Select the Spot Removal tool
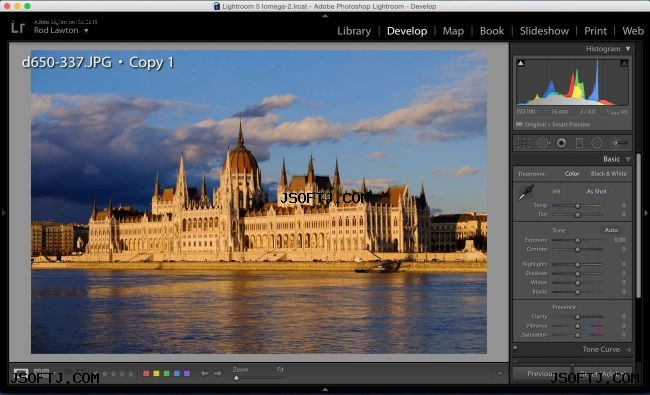Image resolution: width=650 pixels, height=395 pixels. [543, 143]
